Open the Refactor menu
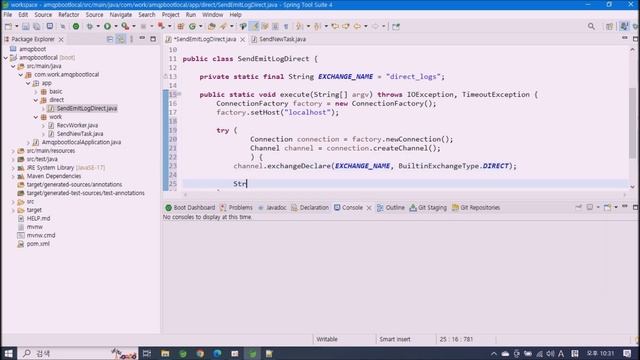This screenshot has width=640, height=360. pyautogui.click(x=69, y=15)
